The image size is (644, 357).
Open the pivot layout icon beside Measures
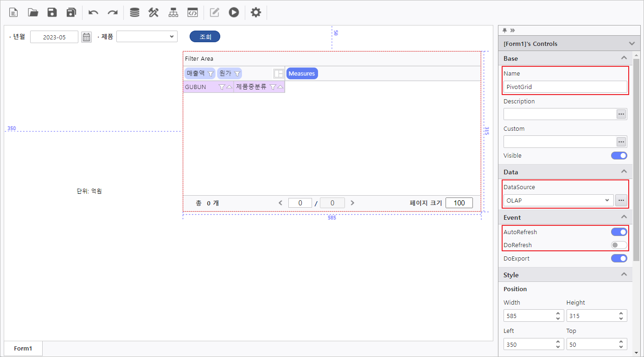pyautogui.click(x=279, y=74)
